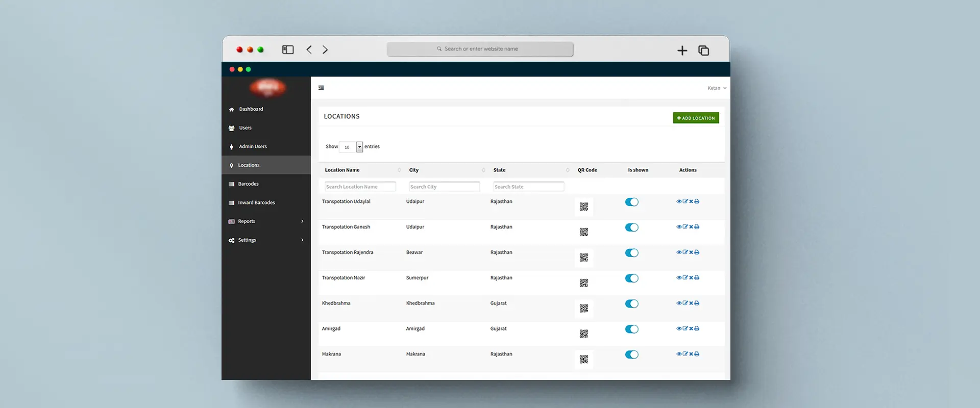Expand the Reports submenu
980x408 pixels.
pos(266,221)
